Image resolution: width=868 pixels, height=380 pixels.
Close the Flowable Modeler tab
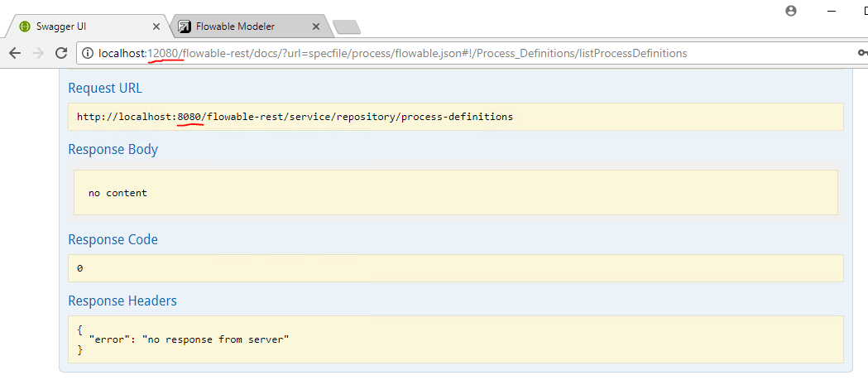(x=316, y=26)
